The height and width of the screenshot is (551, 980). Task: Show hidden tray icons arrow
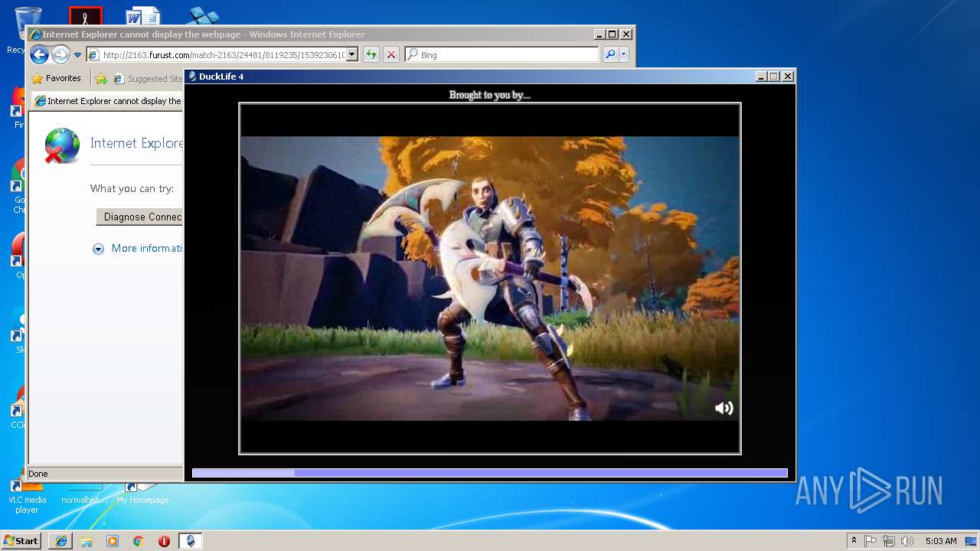pos(854,541)
